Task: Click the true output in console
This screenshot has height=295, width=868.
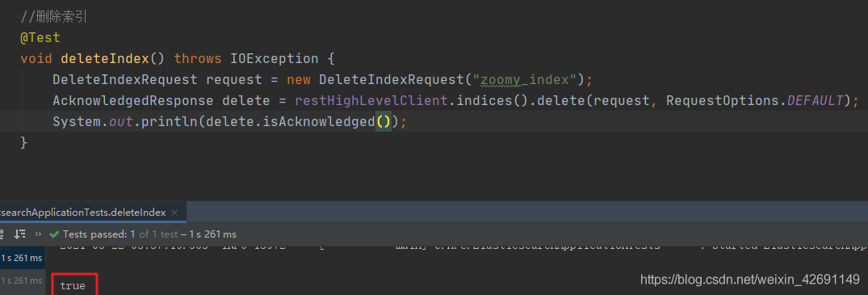Action: [x=73, y=286]
